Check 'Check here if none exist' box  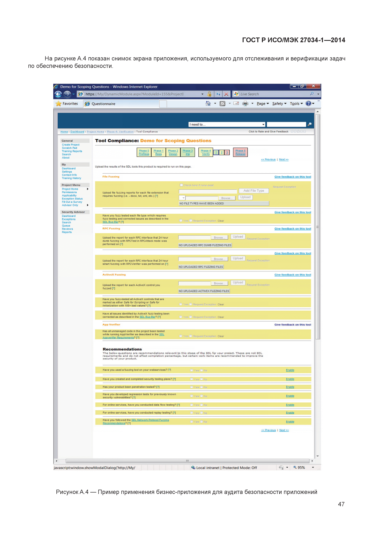pyautogui.click(x=181, y=185)
